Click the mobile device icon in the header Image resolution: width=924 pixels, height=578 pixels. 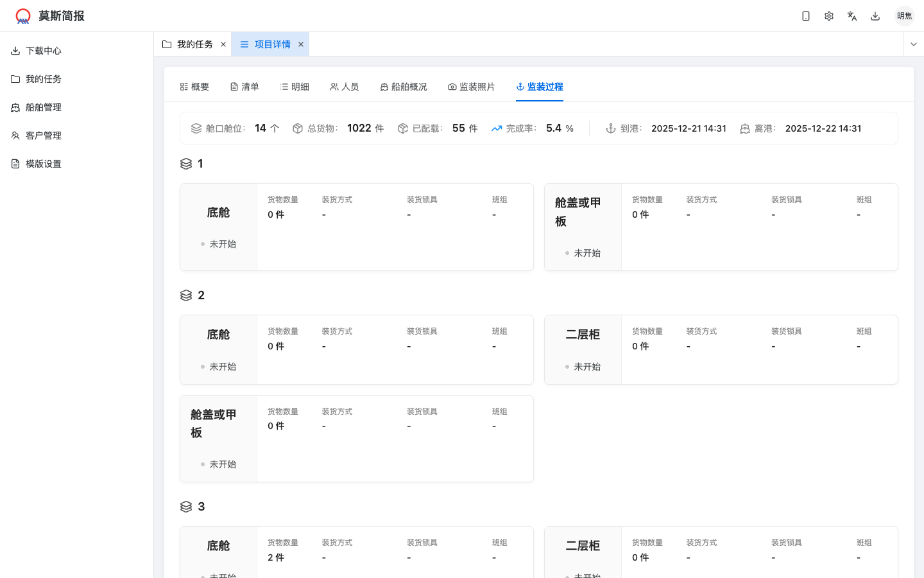point(806,15)
